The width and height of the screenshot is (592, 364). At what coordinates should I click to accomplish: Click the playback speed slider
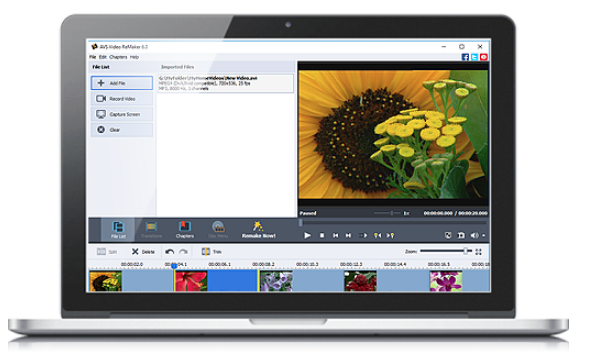coord(387,213)
